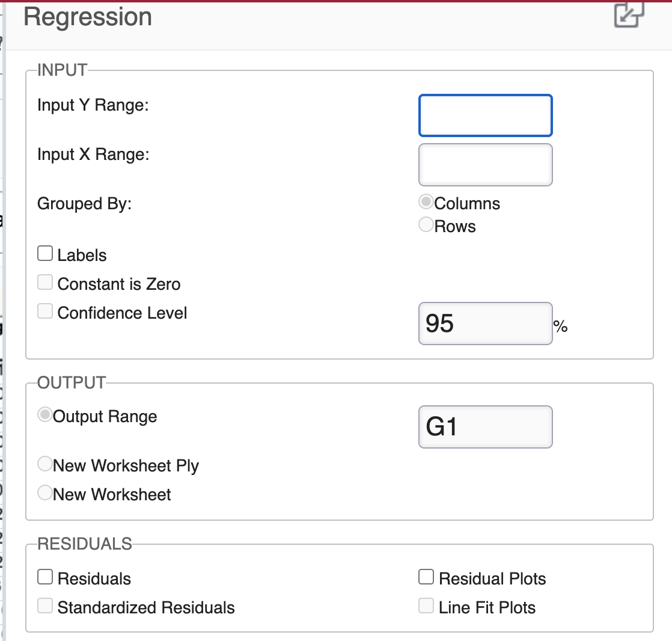Click the G1 output range field

point(485,427)
